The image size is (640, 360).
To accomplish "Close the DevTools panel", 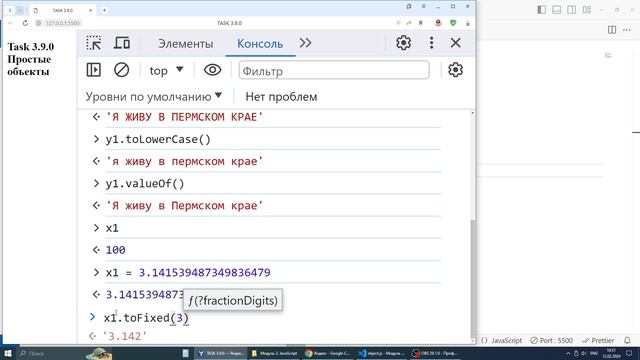I will pos(456,43).
